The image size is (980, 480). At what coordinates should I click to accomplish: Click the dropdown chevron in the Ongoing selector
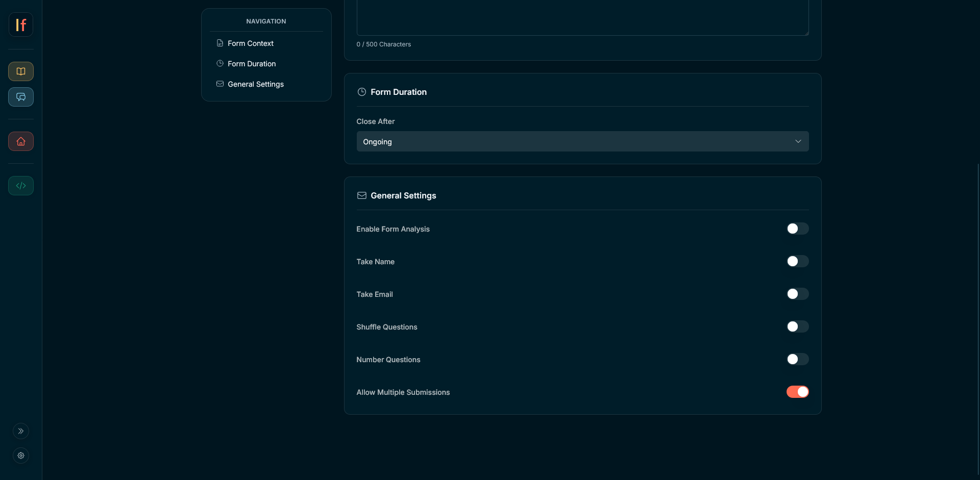(798, 141)
